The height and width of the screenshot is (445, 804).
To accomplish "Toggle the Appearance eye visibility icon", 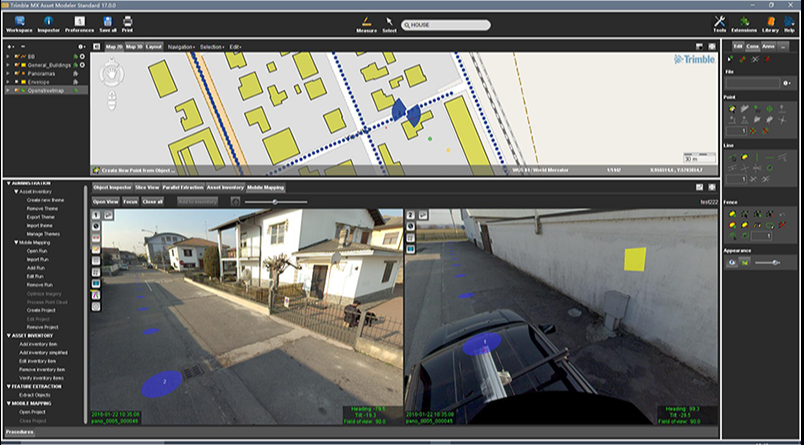I will click(731, 262).
